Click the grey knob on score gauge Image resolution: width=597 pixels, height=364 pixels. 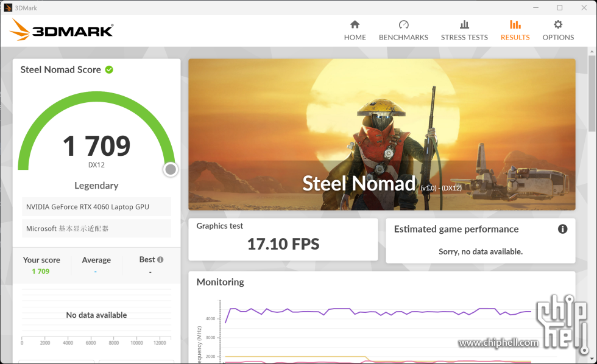click(x=171, y=169)
